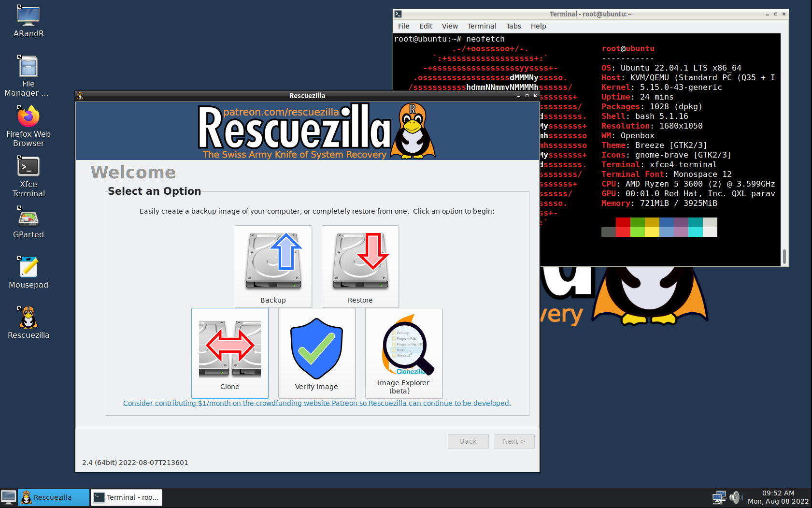
Task: Click the 'WM: Openbox' line
Action: click(x=628, y=136)
